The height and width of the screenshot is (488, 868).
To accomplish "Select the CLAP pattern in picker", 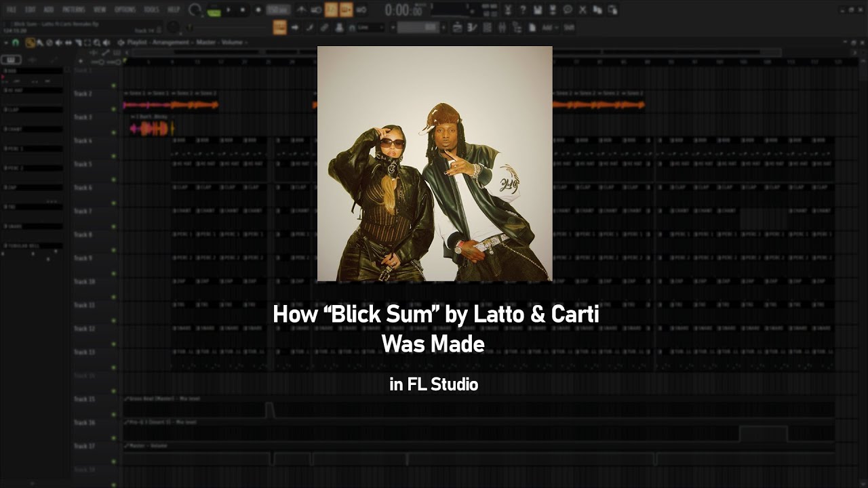I will (33, 109).
